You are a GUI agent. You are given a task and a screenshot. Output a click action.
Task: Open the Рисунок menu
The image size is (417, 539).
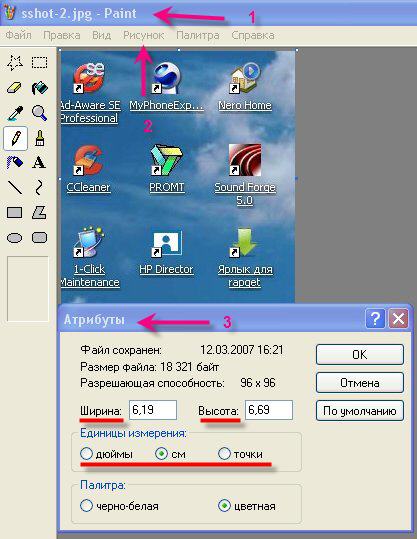pyautogui.click(x=143, y=35)
